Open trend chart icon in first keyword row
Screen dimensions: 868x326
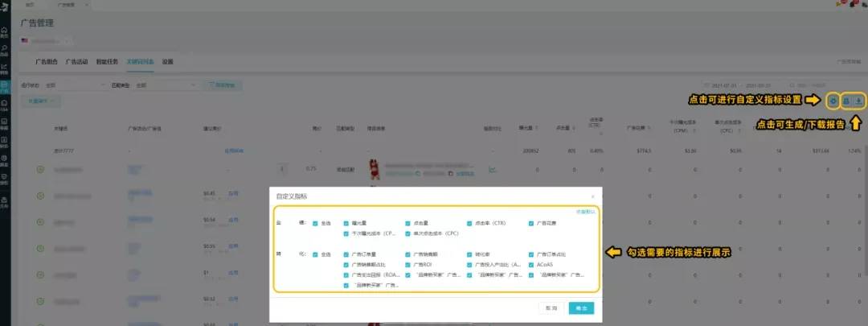click(x=492, y=170)
